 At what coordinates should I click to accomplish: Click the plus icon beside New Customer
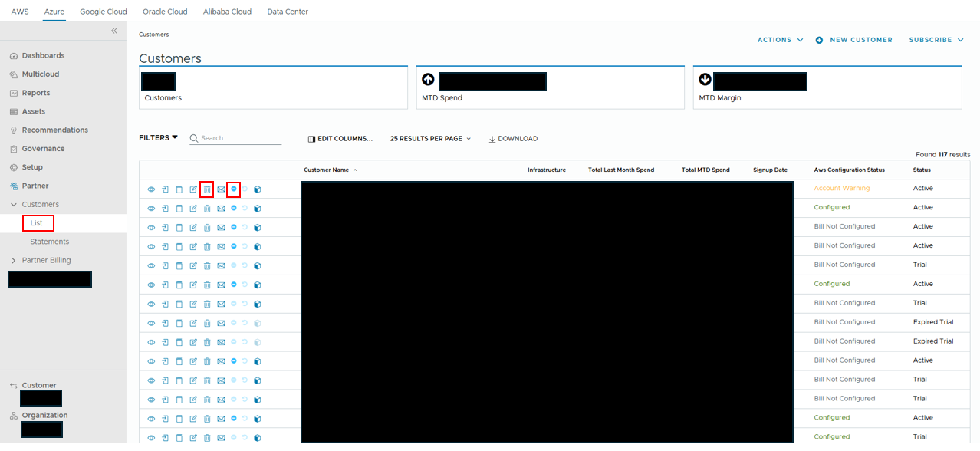coord(819,40)
